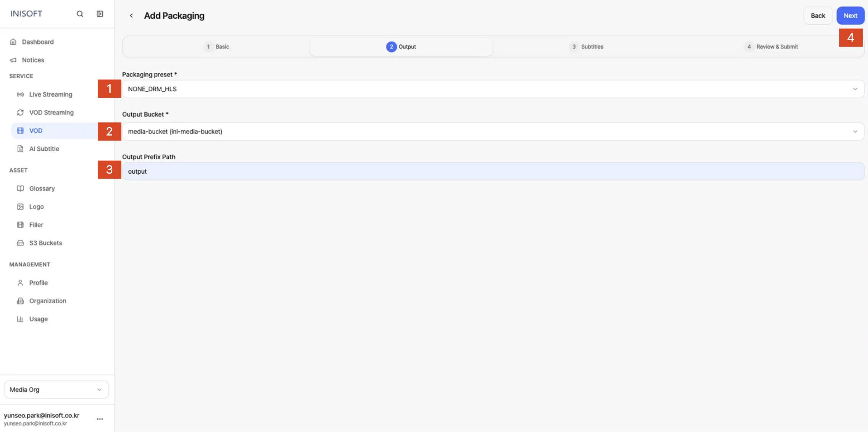This screenshot has width=868, height=432.
Task: Select the Output step tab
Action: point(401,47)
